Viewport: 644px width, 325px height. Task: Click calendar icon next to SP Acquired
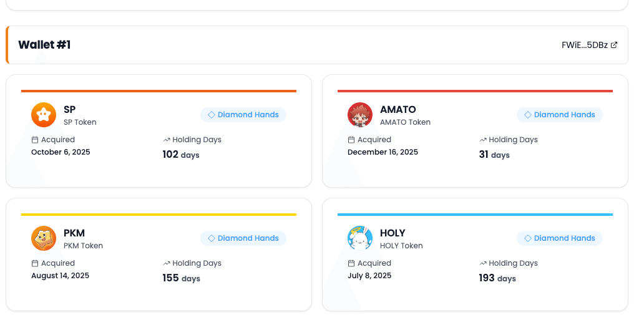[35, 140]
